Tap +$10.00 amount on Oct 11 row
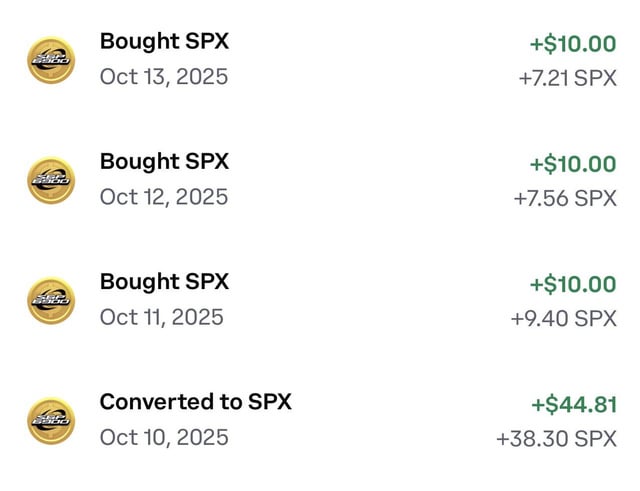 click(573, 284)
